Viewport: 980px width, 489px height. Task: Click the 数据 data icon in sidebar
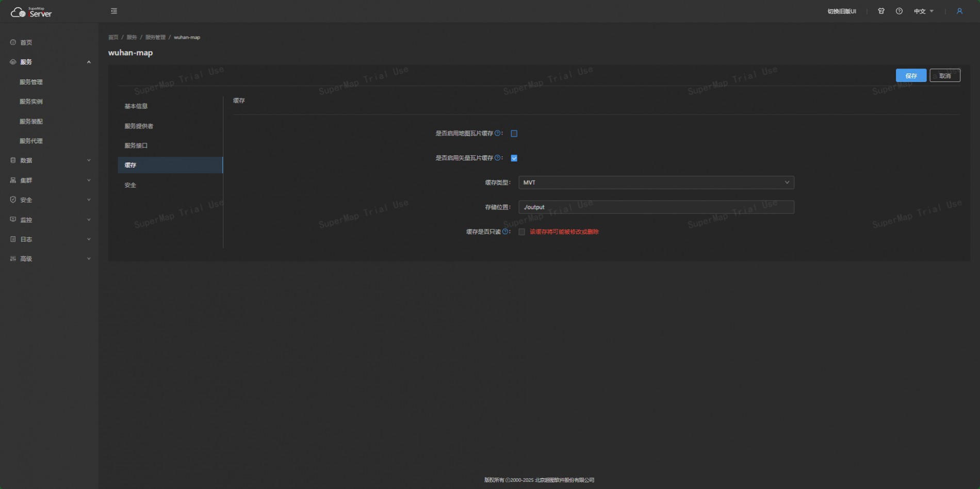[13, 160]
